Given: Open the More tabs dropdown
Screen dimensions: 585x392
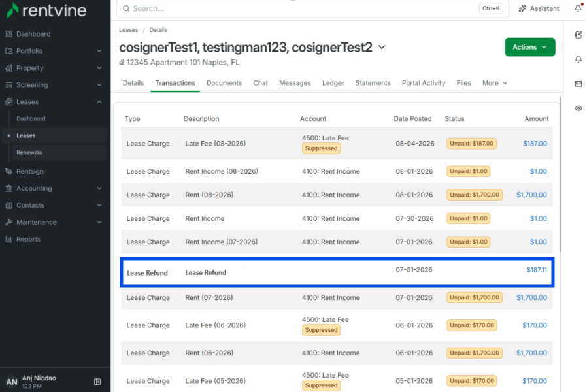Looking at the screenshot, I should pyautogui.click(x=495, y=83).
